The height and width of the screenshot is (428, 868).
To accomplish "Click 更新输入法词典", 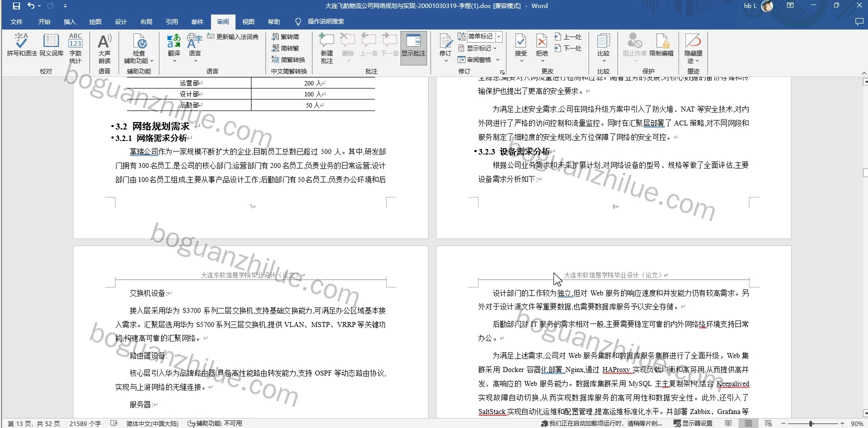I will tap(233, 36).
